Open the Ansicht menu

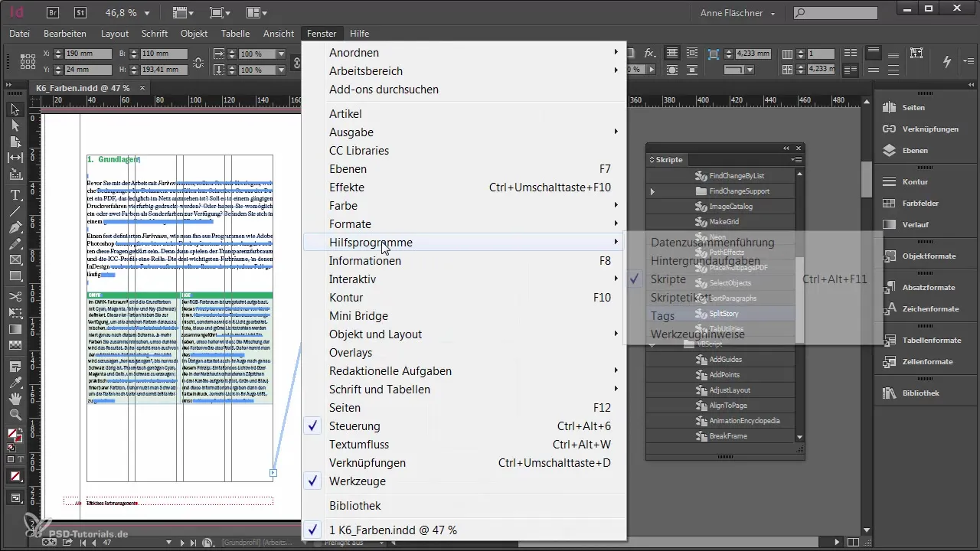pos(278,34)
